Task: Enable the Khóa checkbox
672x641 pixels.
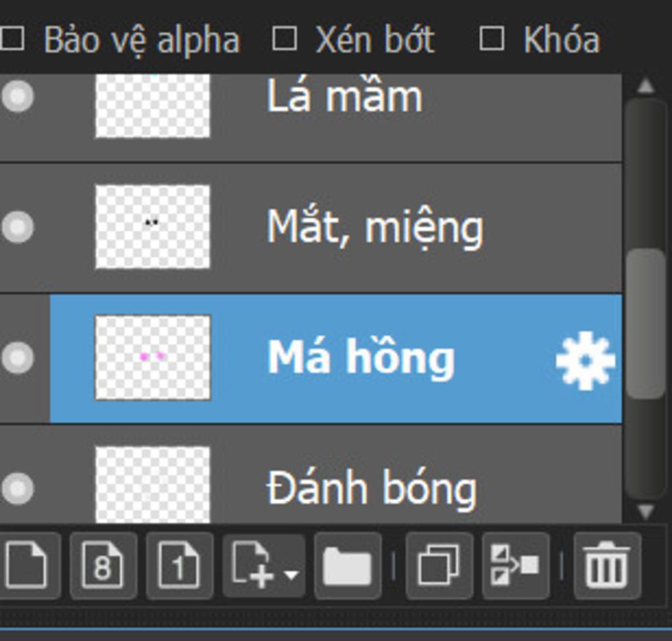Action: 491,39
